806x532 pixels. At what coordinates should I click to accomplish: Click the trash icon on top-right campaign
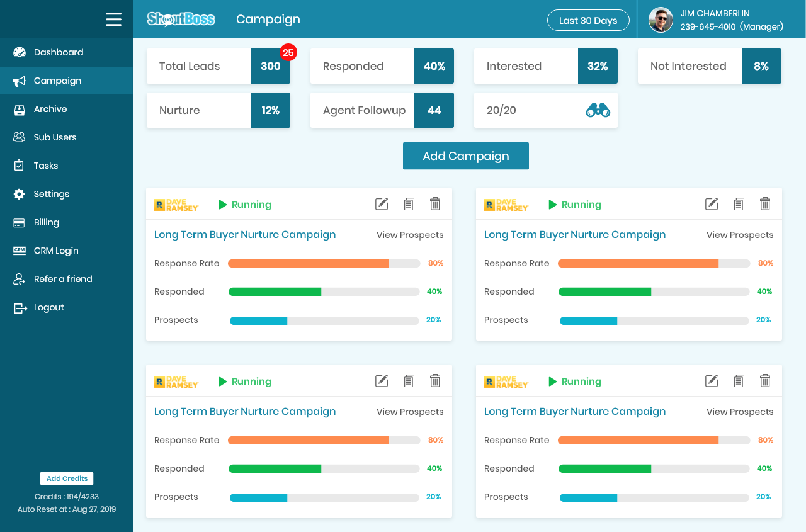click(765, 204)
